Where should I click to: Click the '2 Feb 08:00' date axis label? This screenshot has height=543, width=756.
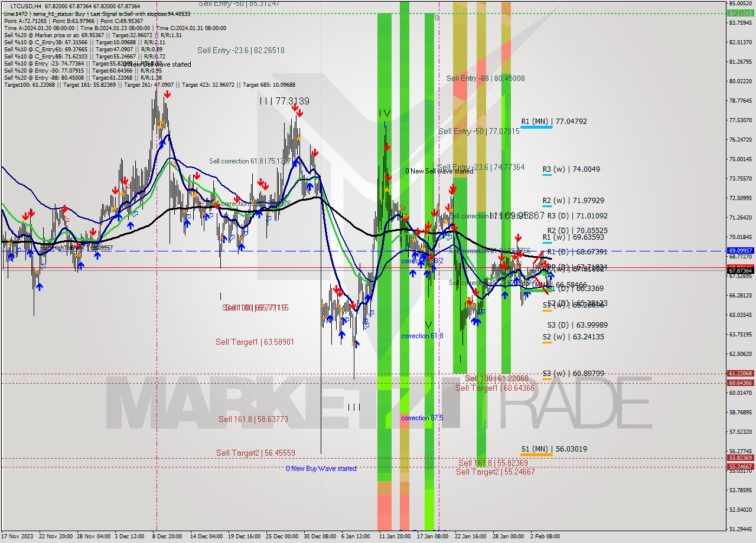point(545,537)
